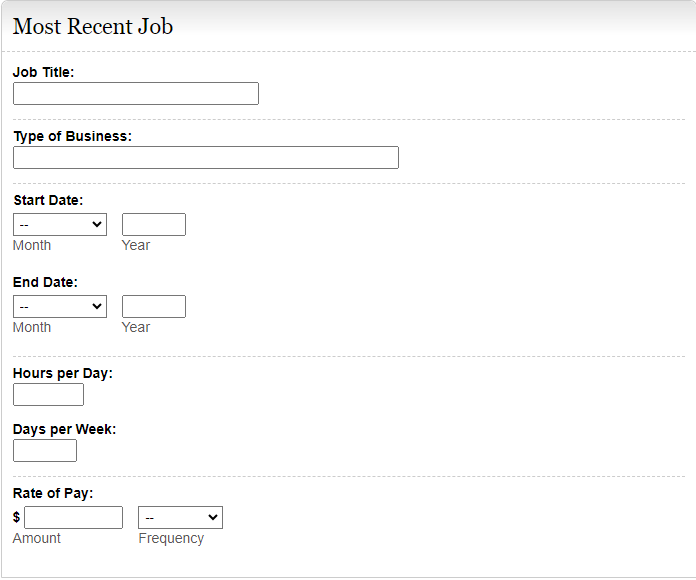Click the Start Date year field
This screenshot has width=696, height=580.
(x=154, y=225)
